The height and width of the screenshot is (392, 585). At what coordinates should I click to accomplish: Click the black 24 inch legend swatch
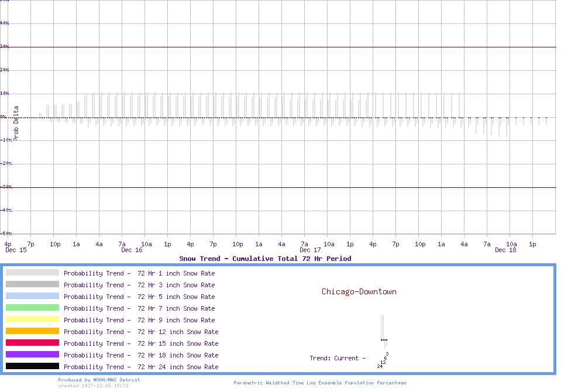coord(32,366)
